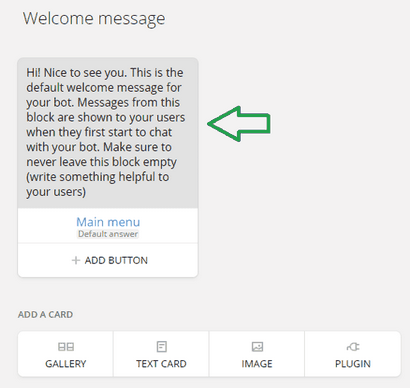Select the Main menu button row

point(108,226)
